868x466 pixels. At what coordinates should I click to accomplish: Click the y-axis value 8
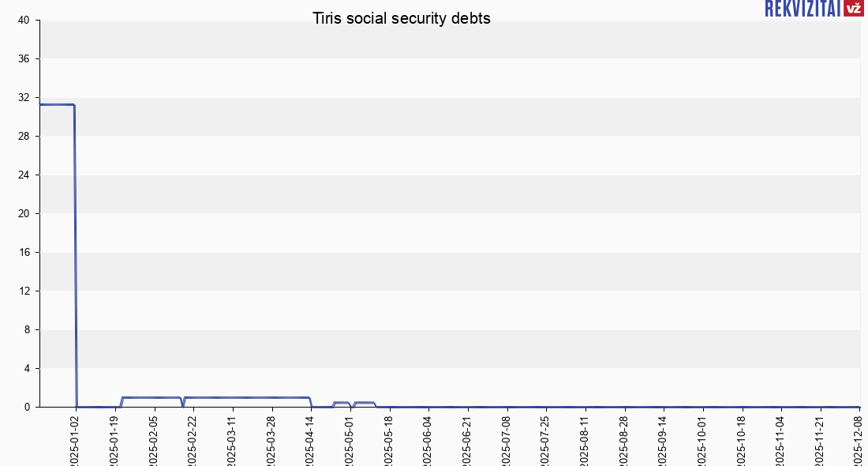click(26, 330)
